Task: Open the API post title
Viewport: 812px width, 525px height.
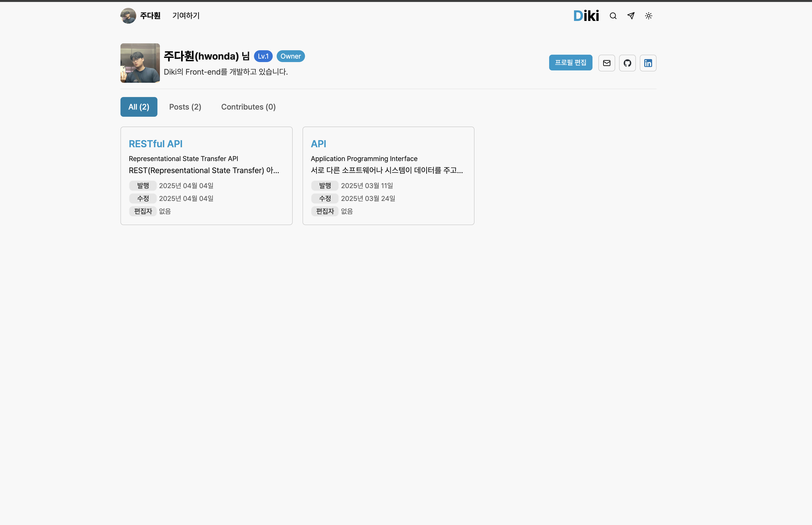Action: (x=318, y=144)
